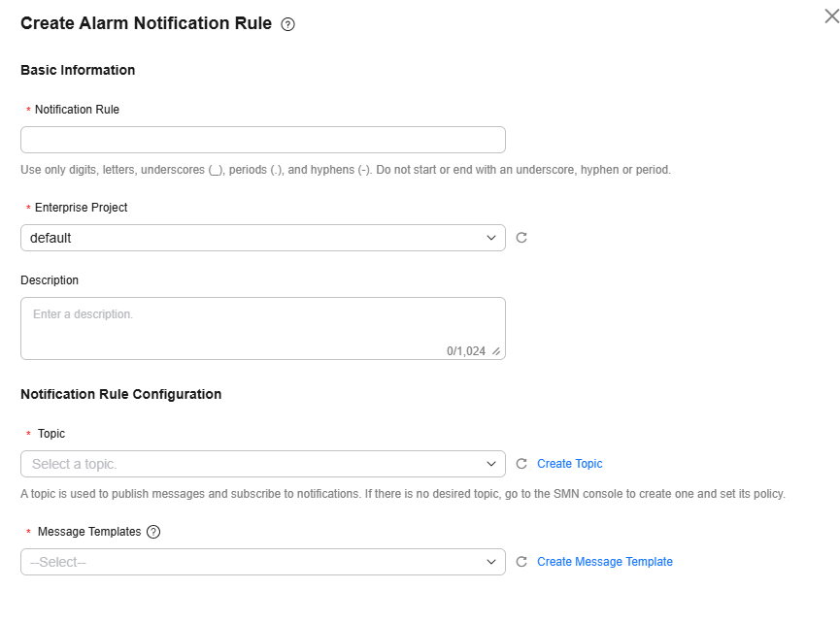This screenshot has height=623, width=840.
Task: Click the Description box resize handle
Action: (496, 351)
